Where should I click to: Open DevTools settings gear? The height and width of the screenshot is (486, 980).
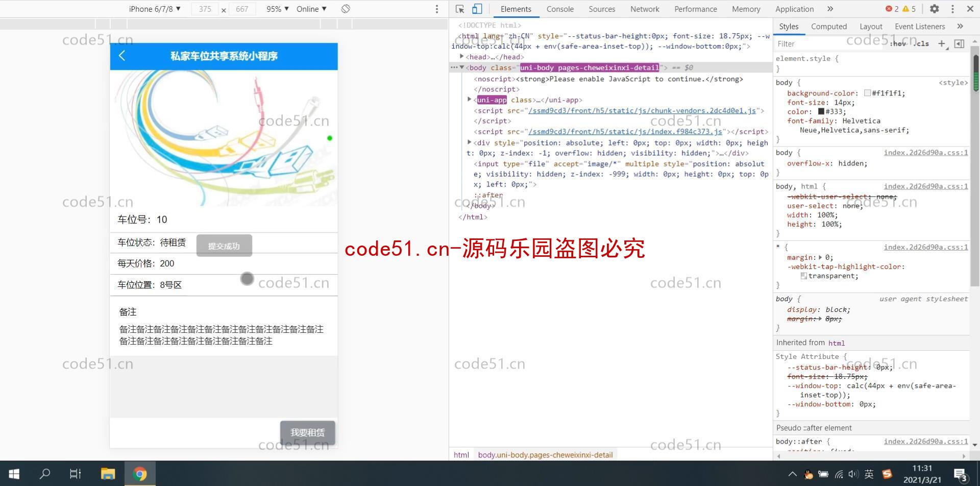click(x=934, y=9)
